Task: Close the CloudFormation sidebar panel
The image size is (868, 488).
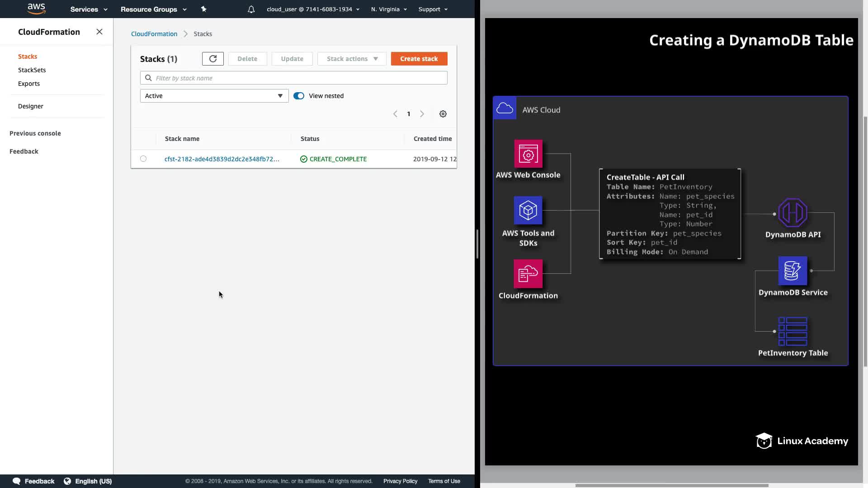Action: 99,32
